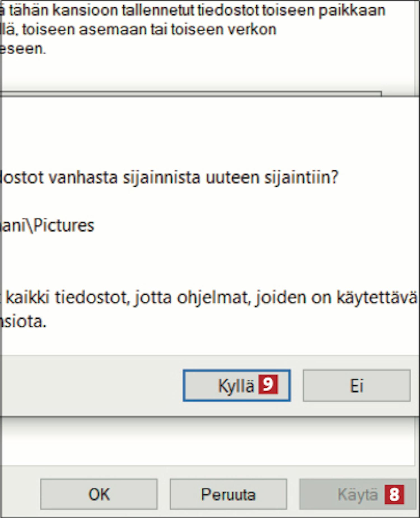
Task: Click the word fragment 'eseen.'
Action: coord(23,49)
